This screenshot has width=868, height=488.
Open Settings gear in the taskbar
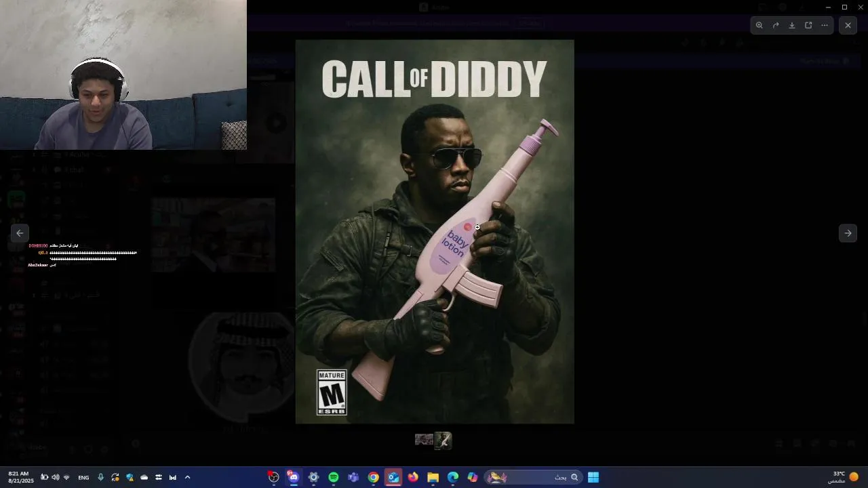[x=313, y=477]
